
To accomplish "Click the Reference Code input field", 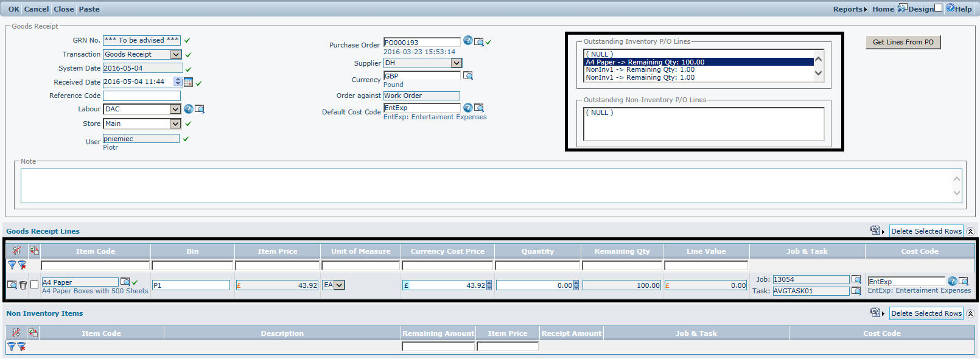I will coord(142,96).
